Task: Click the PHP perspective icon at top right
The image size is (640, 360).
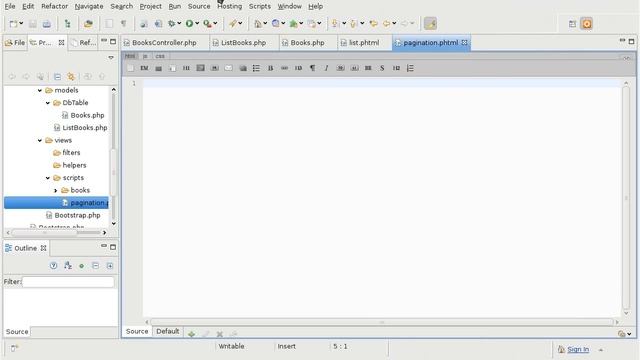Action: pyautogui.click(x=587, y=24)
